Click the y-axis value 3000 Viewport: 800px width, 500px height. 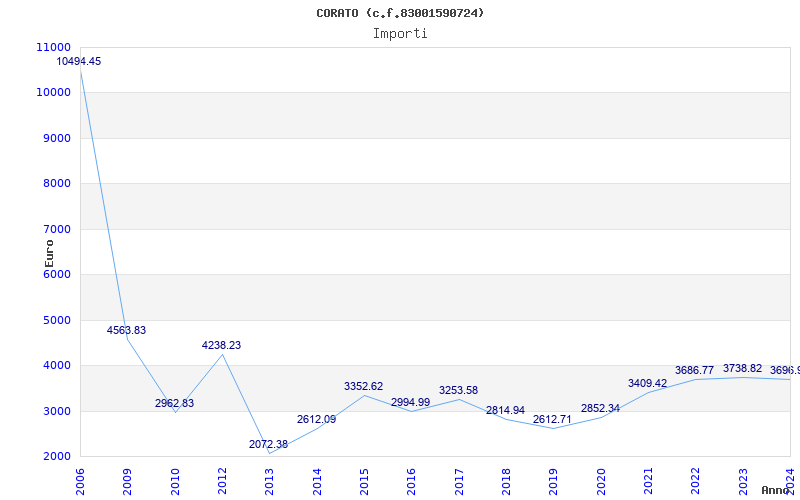pyautogui.click(x=55, y=411)
